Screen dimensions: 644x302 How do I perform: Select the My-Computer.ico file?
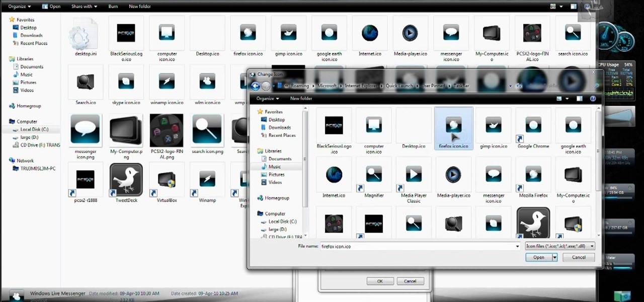pyautogui.click(x=573, y=176)
